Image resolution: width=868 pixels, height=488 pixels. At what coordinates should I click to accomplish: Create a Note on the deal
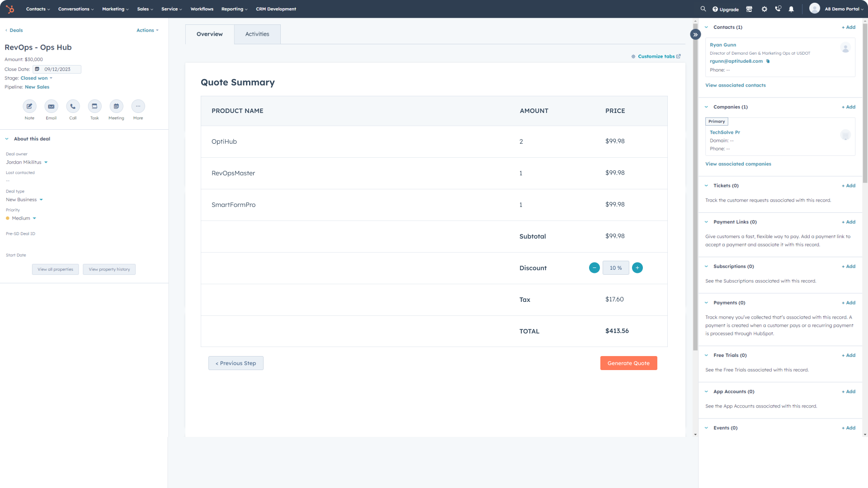29,106
